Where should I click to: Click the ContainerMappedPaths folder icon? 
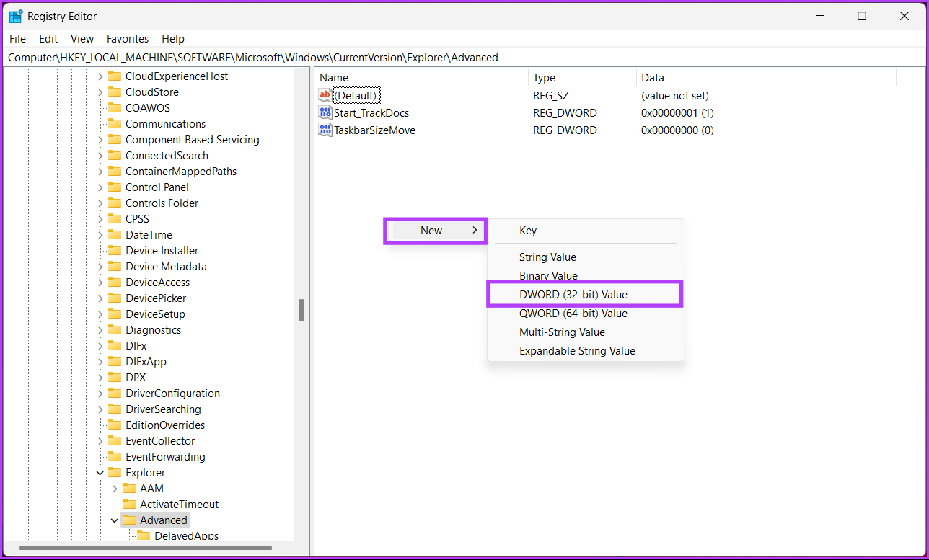click(x=114, y=172)
